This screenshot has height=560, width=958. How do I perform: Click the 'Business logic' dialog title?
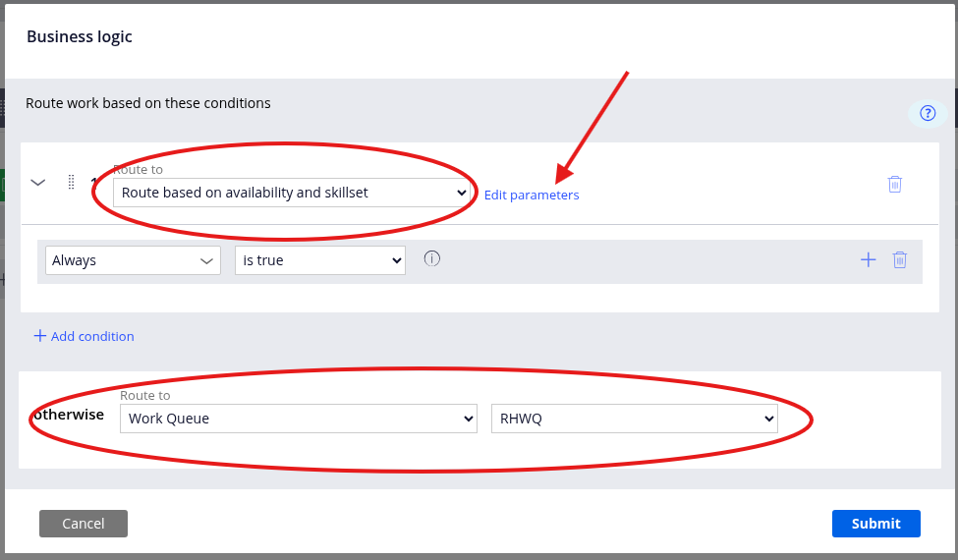click(x=80, y=36)
